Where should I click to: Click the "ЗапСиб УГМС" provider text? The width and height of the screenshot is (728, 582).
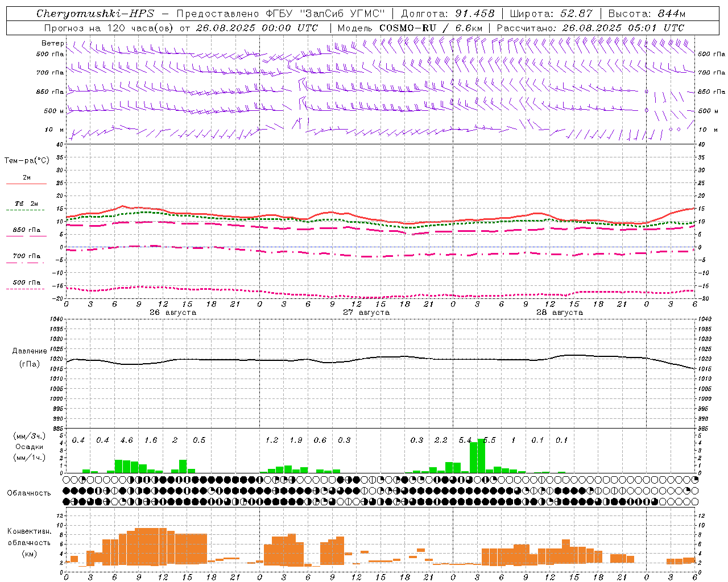(342, 14)
